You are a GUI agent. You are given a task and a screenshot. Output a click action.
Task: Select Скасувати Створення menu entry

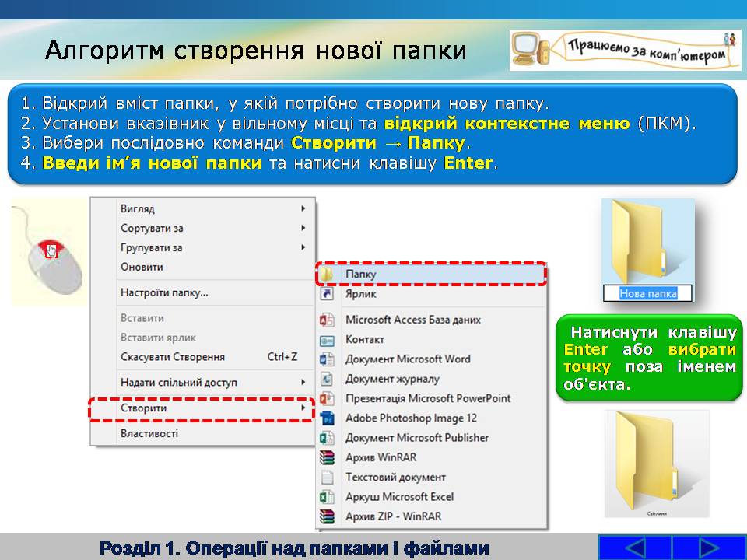pyautogui.click(x=173, y=357)
